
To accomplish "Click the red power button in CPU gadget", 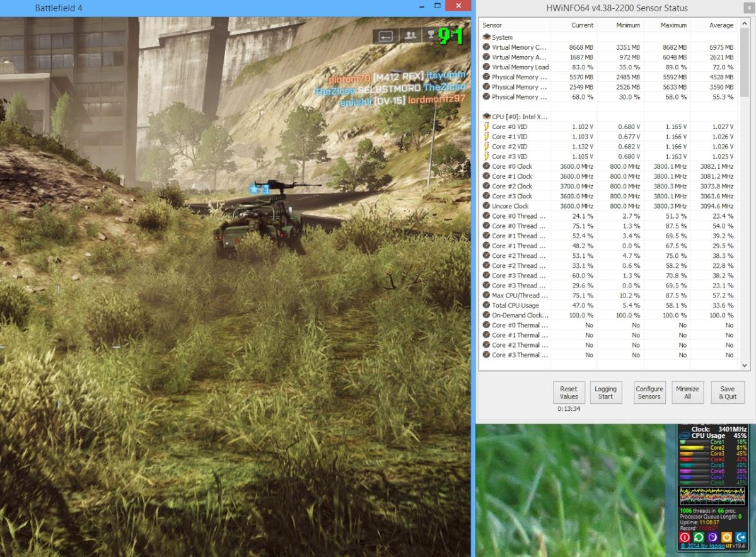I will tap(685, 537).
